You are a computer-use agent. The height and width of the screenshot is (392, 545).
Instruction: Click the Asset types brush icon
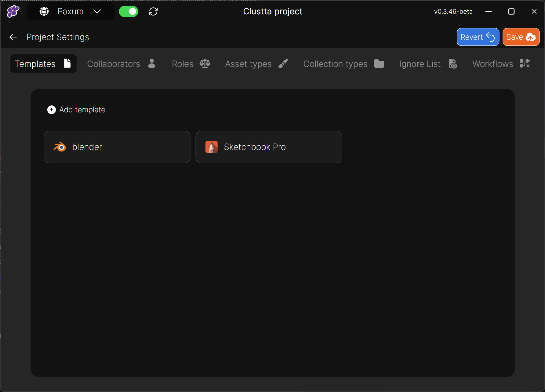click(x=283, y=64)
